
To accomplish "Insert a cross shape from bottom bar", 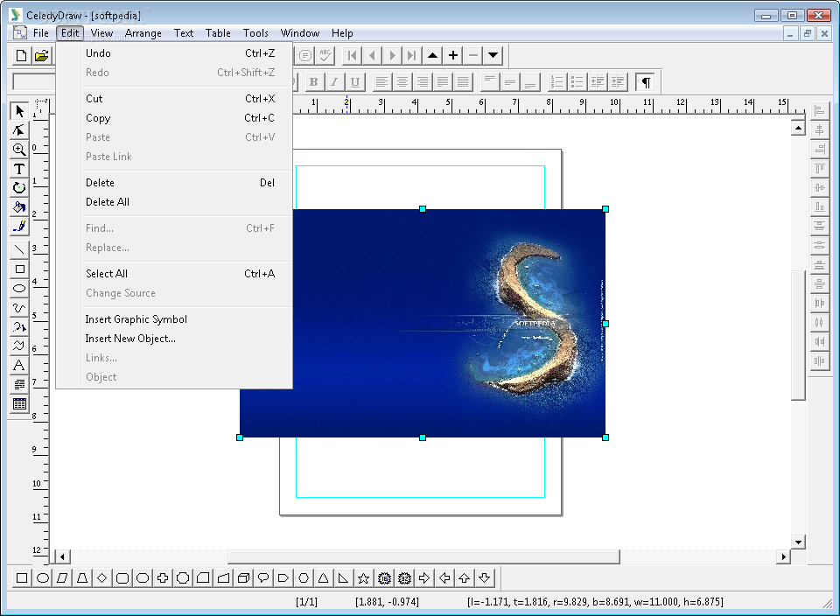I will 163,578.
